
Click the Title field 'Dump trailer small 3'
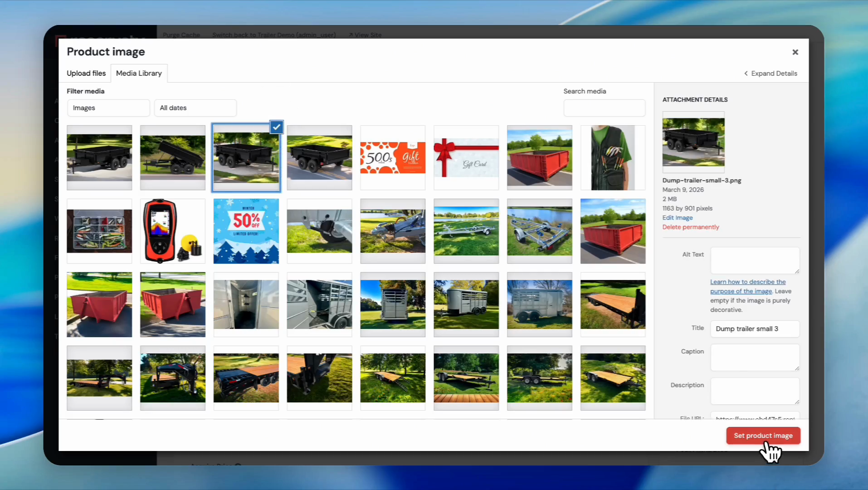755,329
